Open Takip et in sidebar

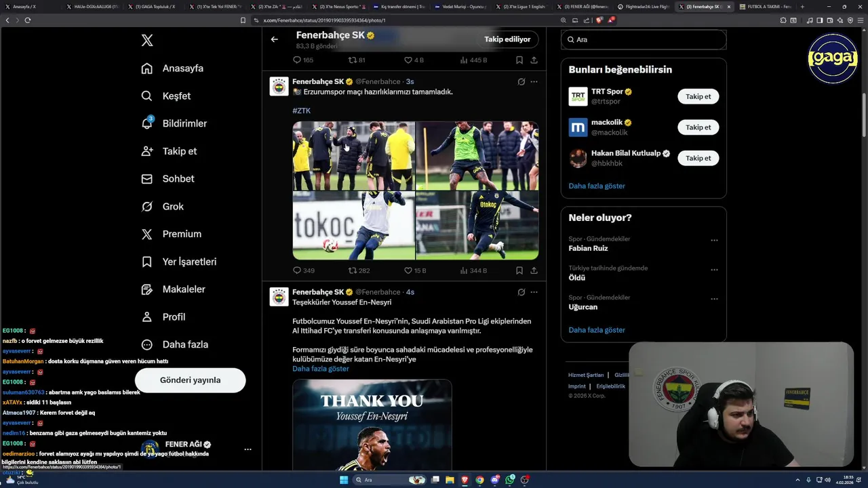[x=169, y=151]
